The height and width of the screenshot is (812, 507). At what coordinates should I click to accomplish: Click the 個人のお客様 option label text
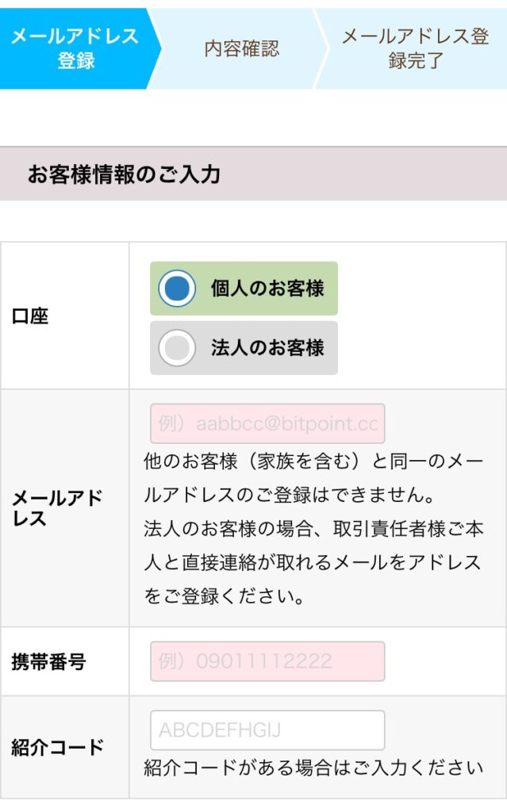(267, 289)
